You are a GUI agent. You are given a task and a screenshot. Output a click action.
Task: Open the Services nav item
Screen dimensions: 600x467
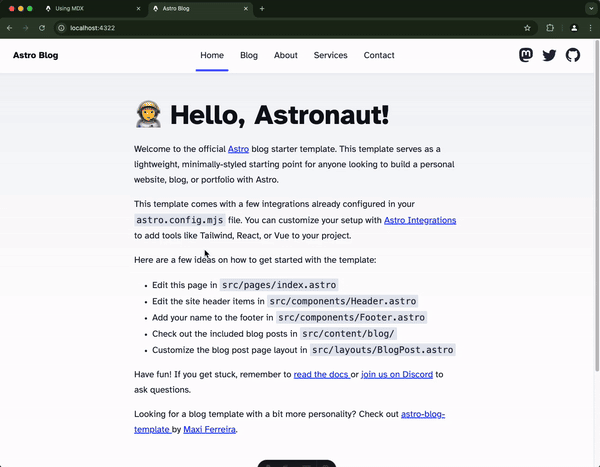coord(331,55)
